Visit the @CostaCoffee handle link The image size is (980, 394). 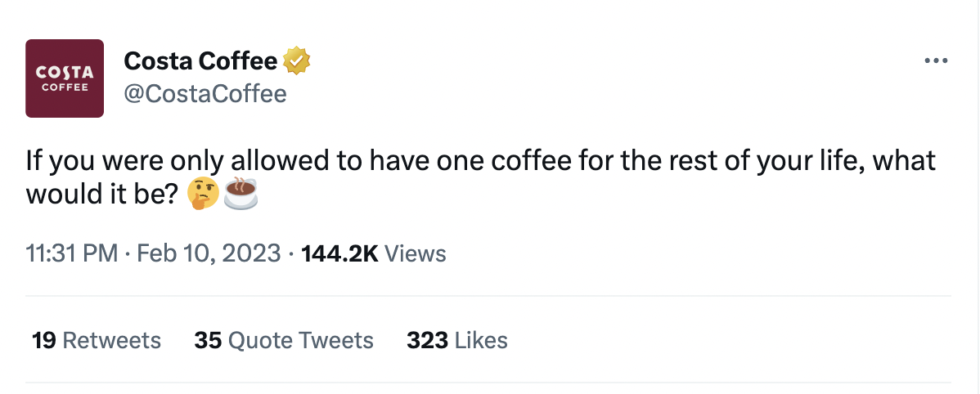pyautogui.click(x=205, y=94)
